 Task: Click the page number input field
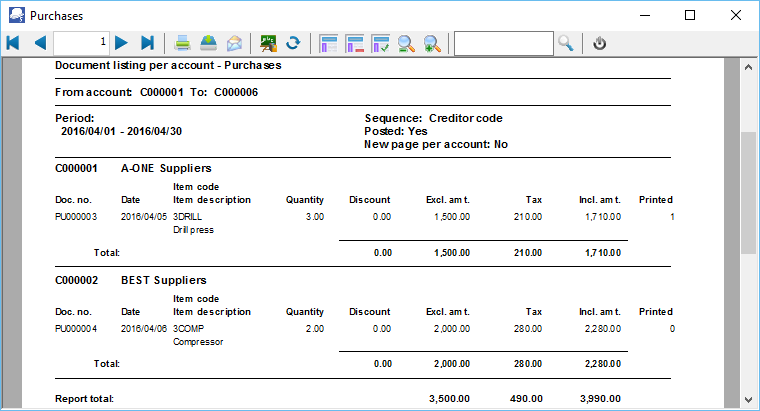tap(82, 43)
